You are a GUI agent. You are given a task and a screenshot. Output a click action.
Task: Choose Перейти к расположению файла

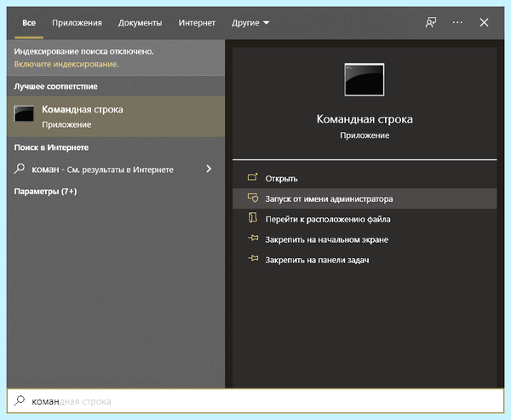[x=365, y=219]
